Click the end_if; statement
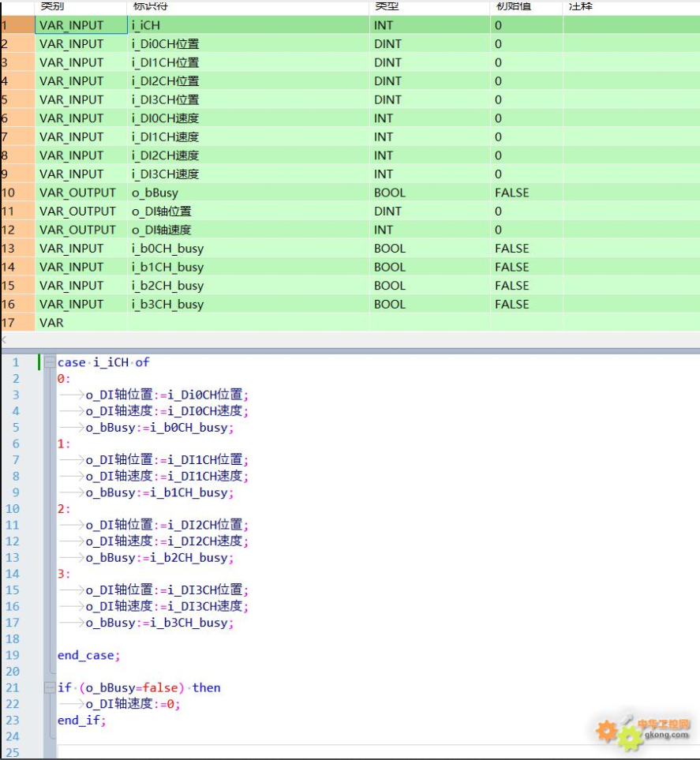This screenshot has width=700, height=760. pyautogui.click(x=81, y=721)
